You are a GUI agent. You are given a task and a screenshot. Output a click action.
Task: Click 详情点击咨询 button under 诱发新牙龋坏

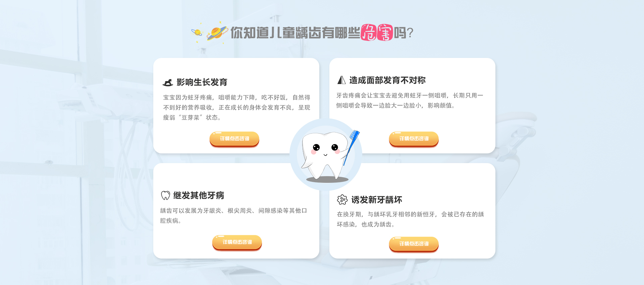pos(414,244)
